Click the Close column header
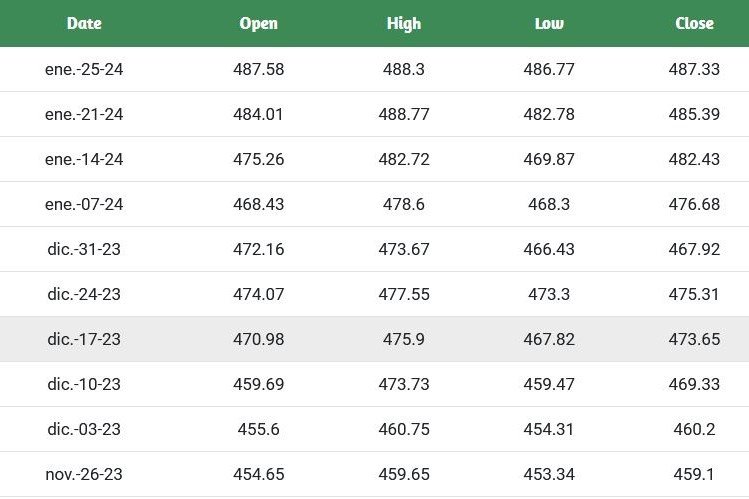This screenshot has width=749, height=499. click(694, 23)
